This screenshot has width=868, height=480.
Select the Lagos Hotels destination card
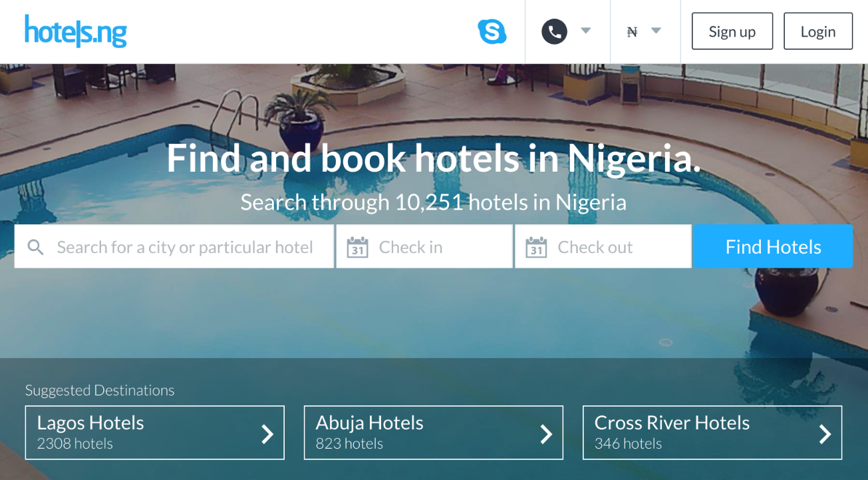click(x=154, y=433)
